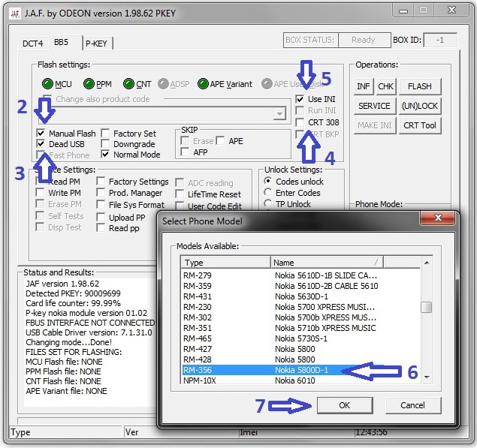Click the FLASH button

420,86
